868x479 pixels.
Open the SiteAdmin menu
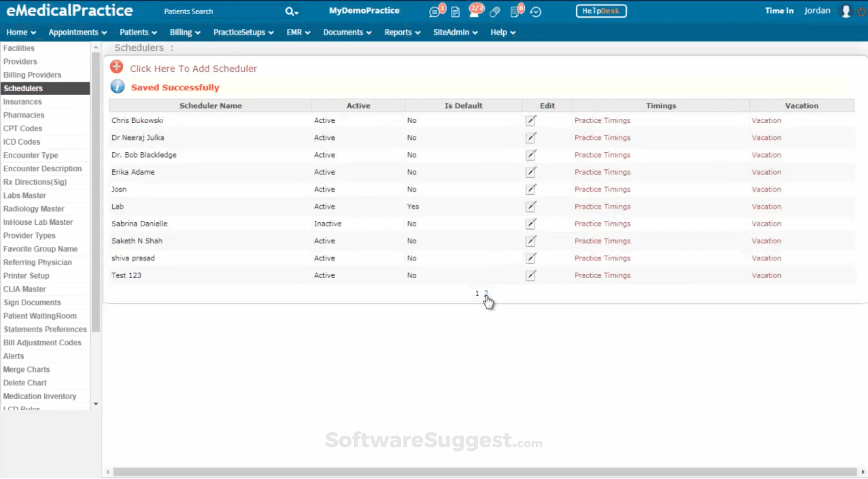point(454,32)
